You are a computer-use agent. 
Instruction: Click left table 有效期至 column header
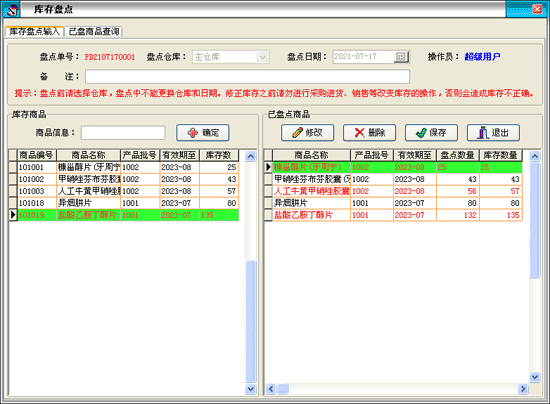point(180,155)
